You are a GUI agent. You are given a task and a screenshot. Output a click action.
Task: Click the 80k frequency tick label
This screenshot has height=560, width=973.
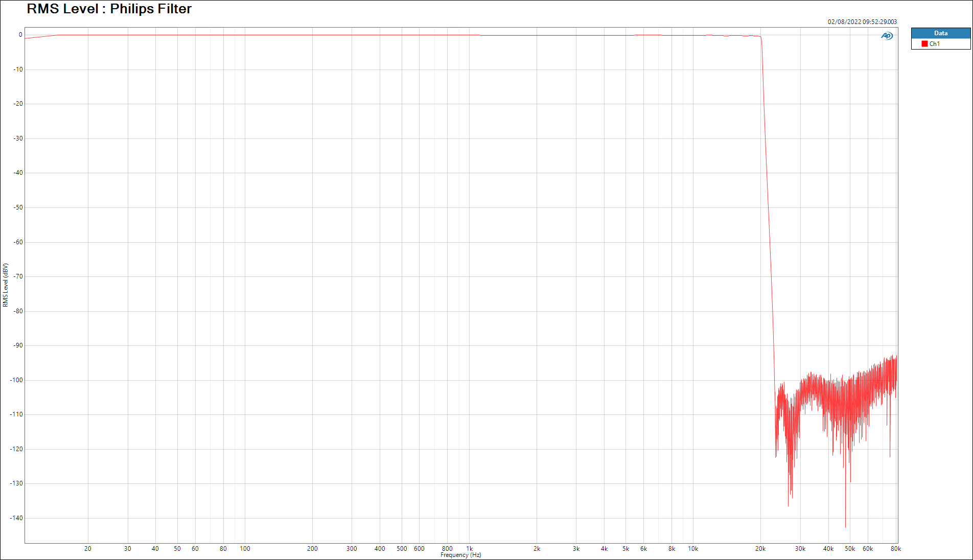(895, 549)
